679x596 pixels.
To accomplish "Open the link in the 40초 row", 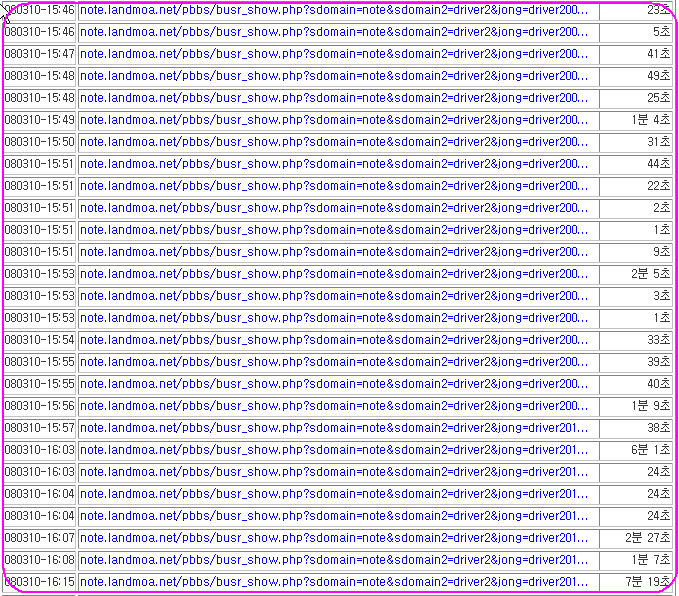I will [334, 384].
